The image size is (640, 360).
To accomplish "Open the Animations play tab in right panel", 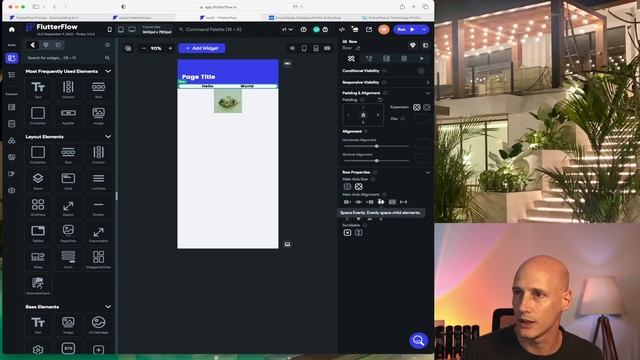I will click(422, 58).
